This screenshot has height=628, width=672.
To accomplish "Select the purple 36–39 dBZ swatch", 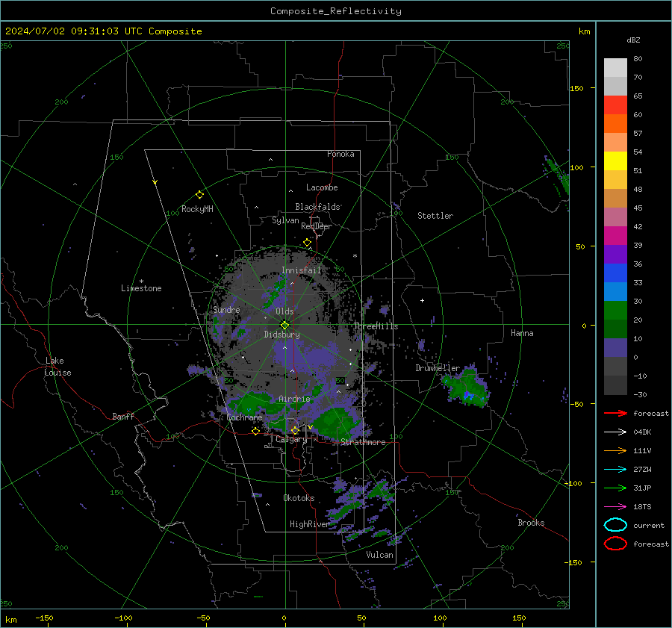I will pos(615,255).
